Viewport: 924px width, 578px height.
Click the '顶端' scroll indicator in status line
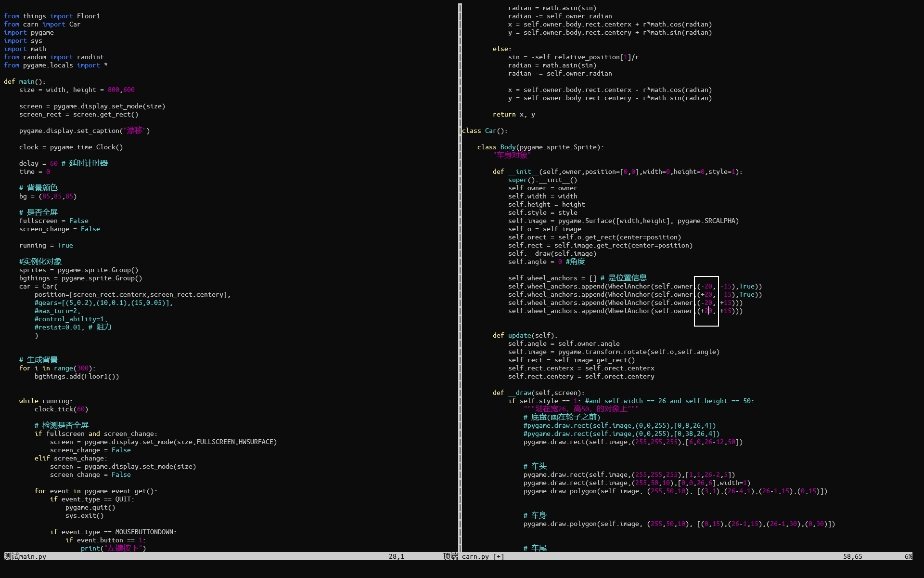(450, 556)
